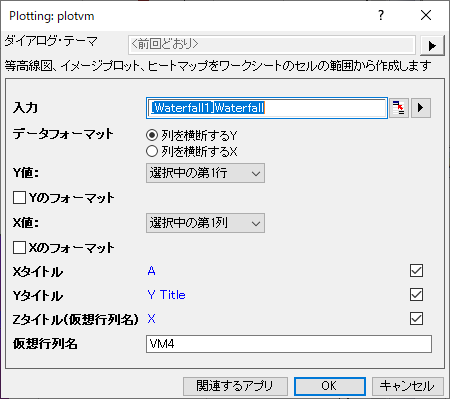The width and height of the screenshot is (450, 399).
Task: Close the plotvm dialog window
Action: click(x=426, y=15)
